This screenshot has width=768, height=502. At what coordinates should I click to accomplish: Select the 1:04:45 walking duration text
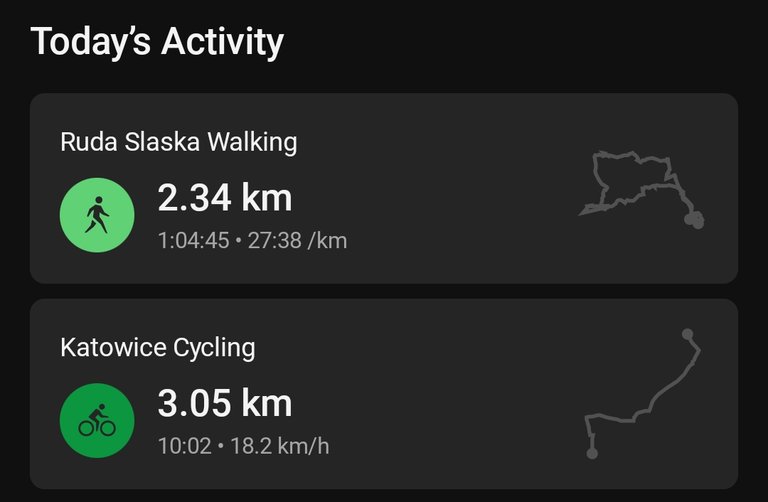[x=193, y=241]
